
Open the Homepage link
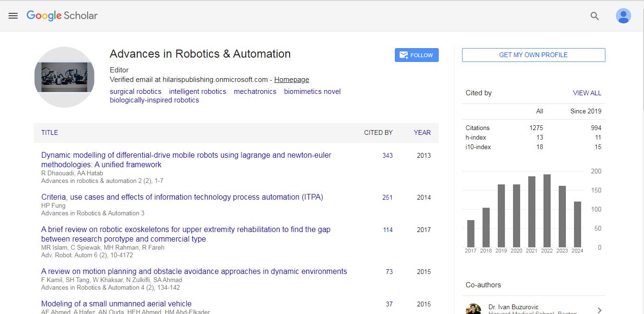point(292,80)
